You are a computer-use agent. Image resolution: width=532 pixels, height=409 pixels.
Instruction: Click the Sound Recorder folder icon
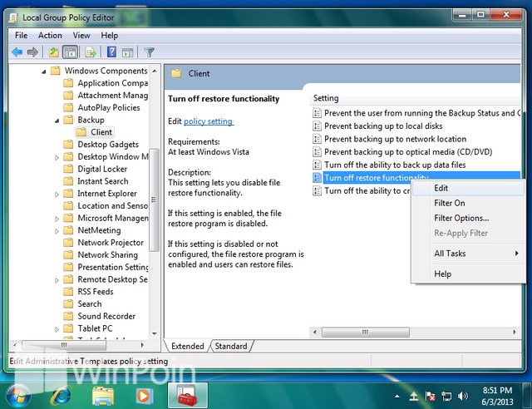click(x=68, y=316)
